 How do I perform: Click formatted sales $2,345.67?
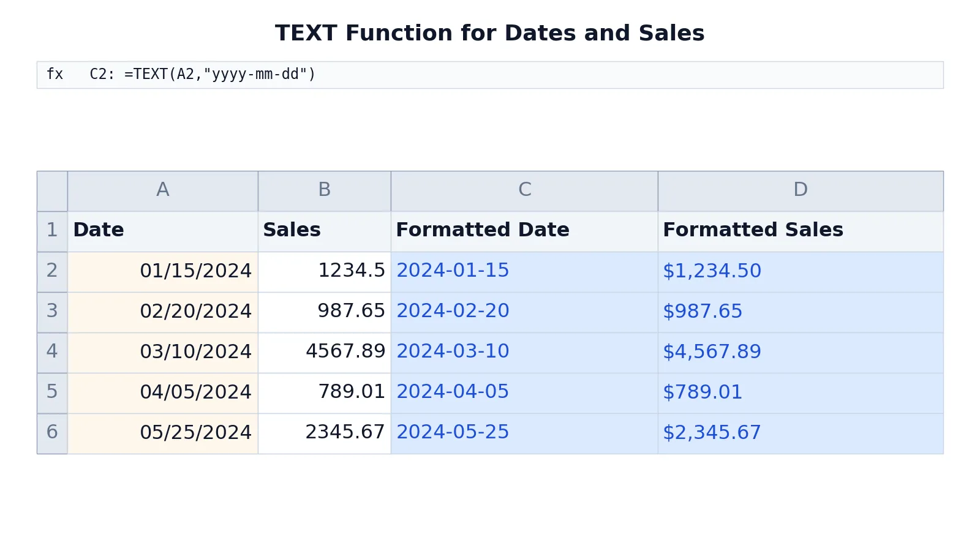801,433
